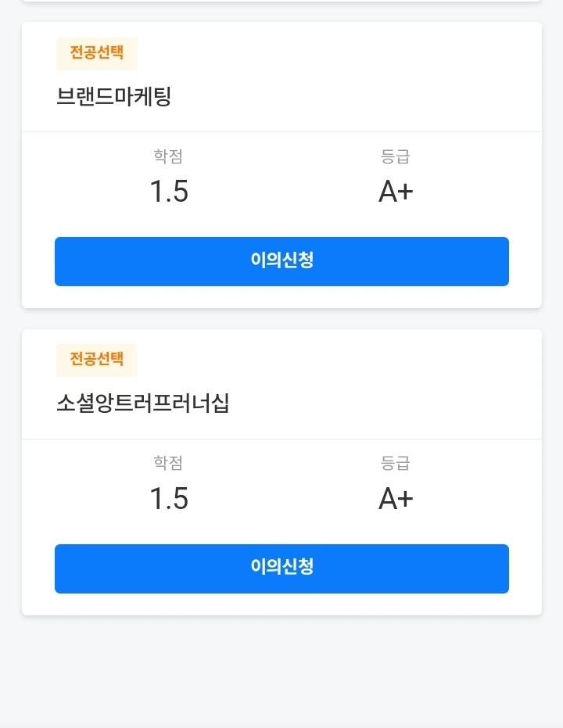Click the partially visible card at the top
This screenshot has height=728, width=563.
point(281,1)
